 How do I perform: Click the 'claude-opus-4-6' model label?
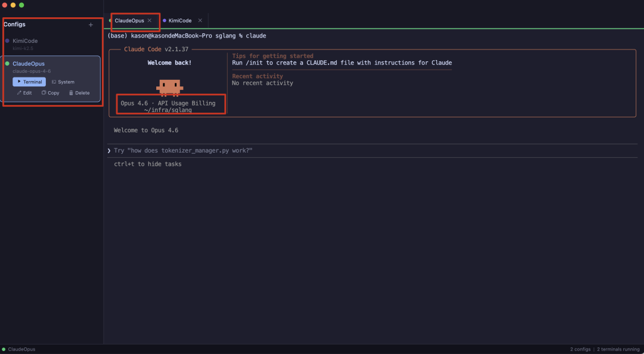(32, 71)
